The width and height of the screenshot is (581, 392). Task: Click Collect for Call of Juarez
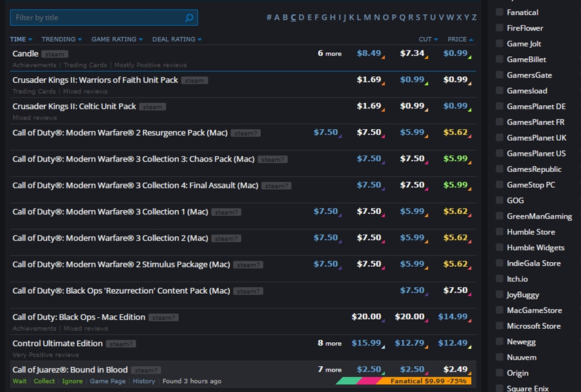click(x=44, y=381)
